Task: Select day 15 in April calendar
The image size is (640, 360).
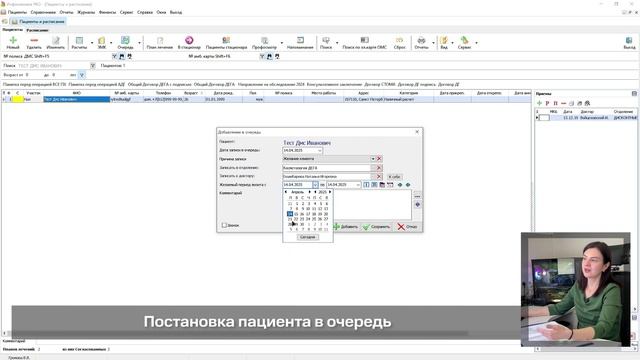Action: point(296,214)
